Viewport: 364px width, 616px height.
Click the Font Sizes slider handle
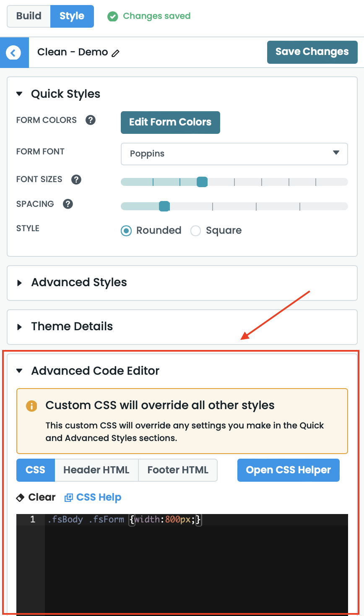coord(202,182)
